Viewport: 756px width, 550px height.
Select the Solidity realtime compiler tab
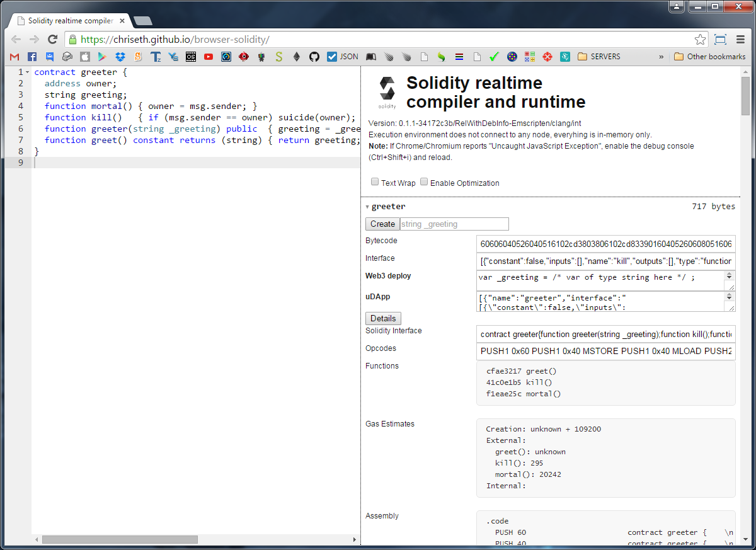(x=71, y=21)
